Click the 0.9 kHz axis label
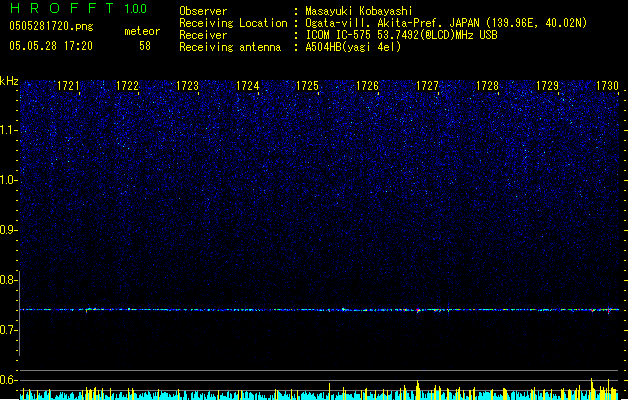The height and width of the screenshot is (400, 629). click(8, 230)
